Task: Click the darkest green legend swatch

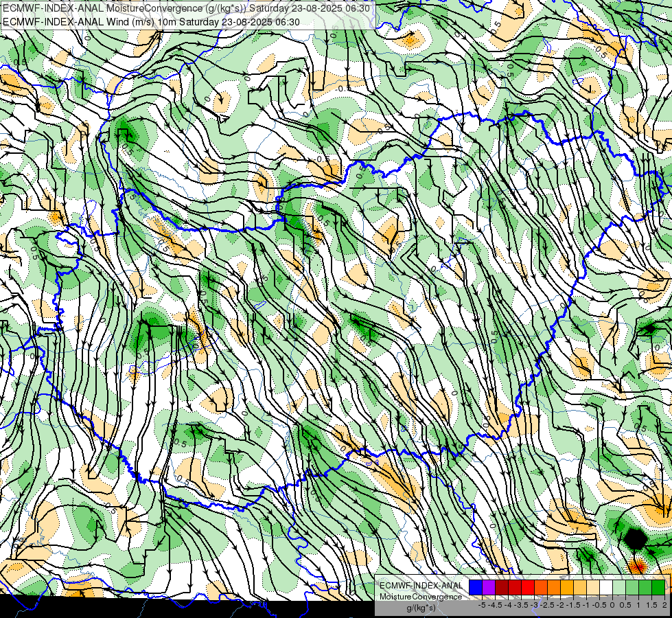Action: pyautogui.click(x=658, y=588)
